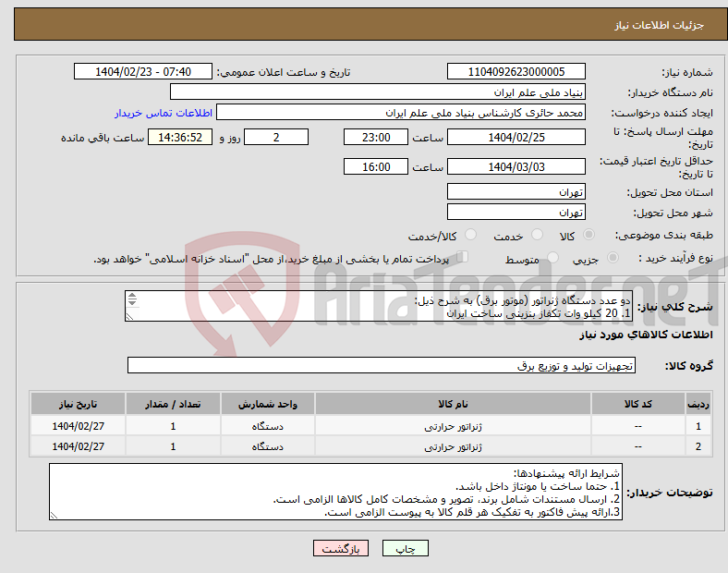728x573 pixels.
Task: Click the جزئیات اطلاعات نیاز page title
Action: [x=659, y=25]
